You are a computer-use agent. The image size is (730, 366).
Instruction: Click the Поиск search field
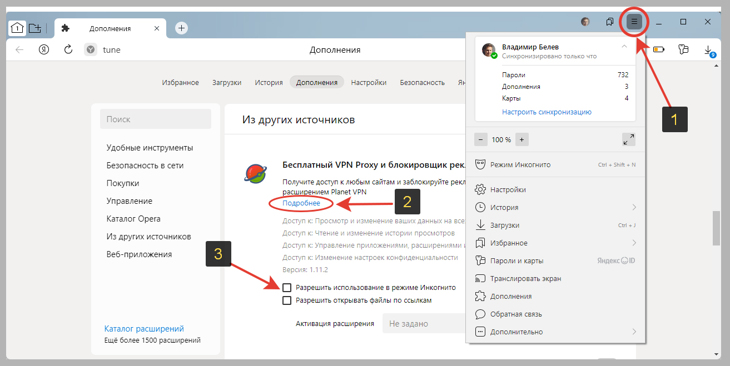click(x=155, y=119)
